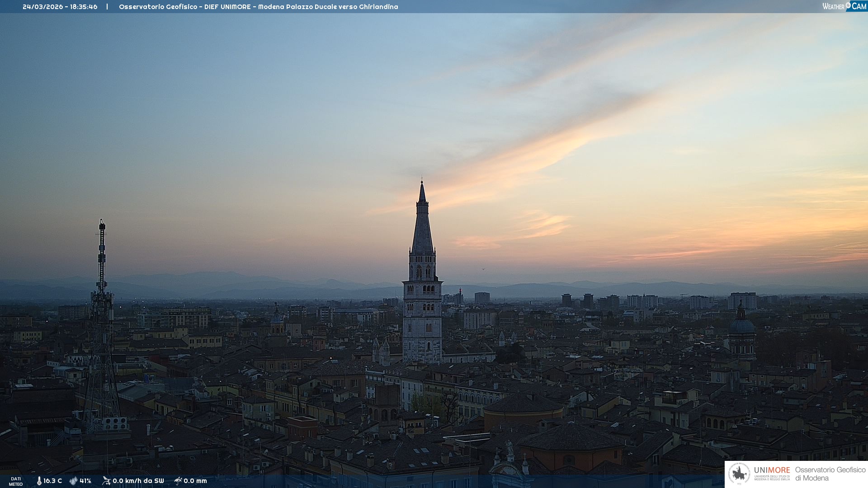Screen dimensions: 868x488
Task: Click the UNIMORE circular seal emblem
Action: click(739, 474)
